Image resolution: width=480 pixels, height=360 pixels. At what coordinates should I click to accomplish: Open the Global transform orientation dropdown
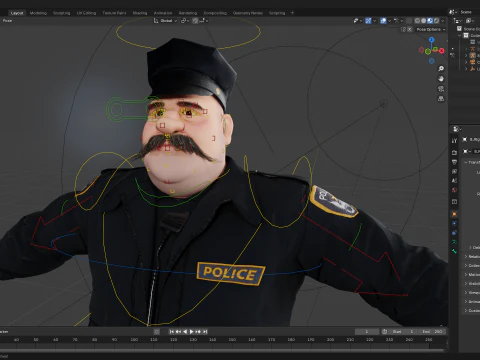coord(165,21)
